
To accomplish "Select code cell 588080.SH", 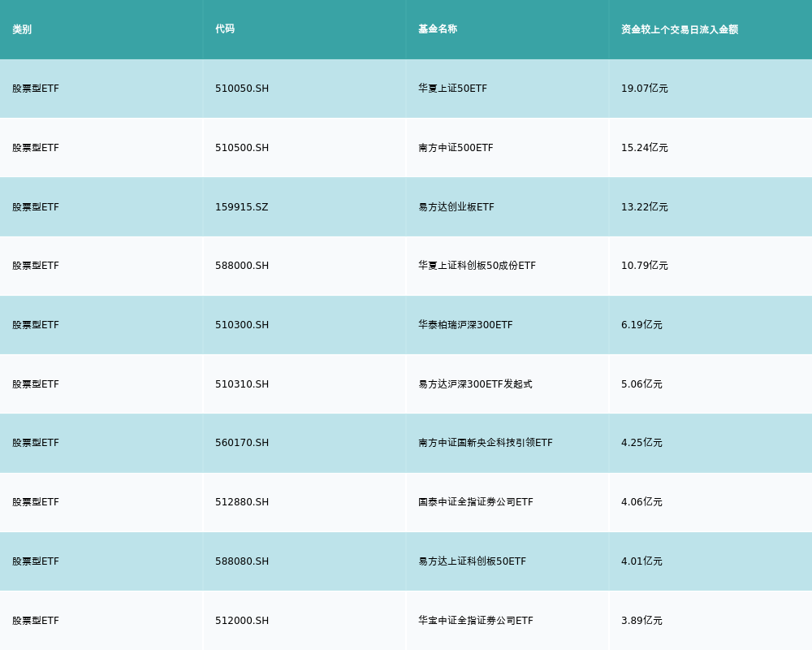I will click(242, 561).
